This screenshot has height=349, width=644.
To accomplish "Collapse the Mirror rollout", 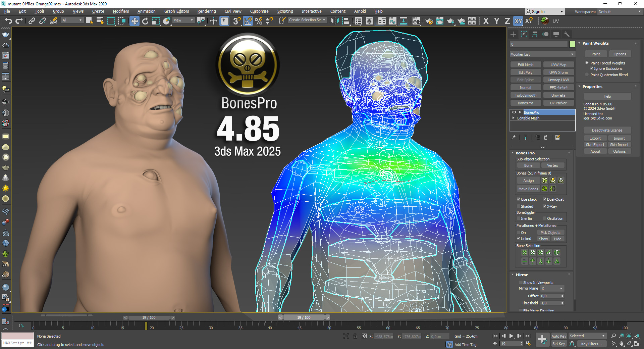I will (513, 275).
